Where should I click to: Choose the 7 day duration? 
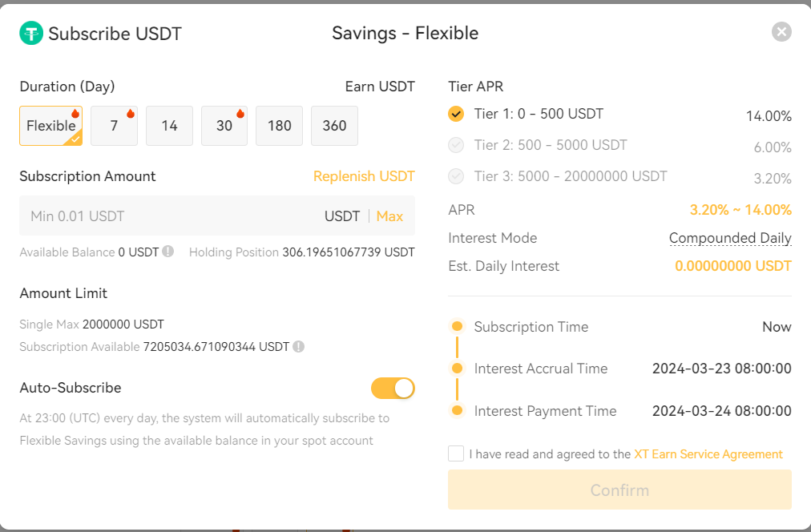[114, 126]
